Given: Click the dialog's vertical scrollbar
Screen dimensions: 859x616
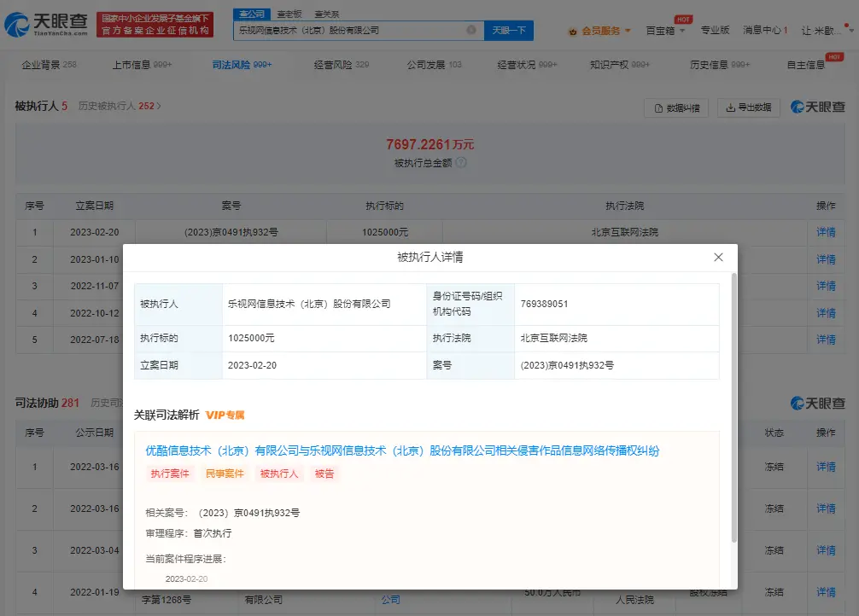Looking at the screenshot, I should point(734,408).
